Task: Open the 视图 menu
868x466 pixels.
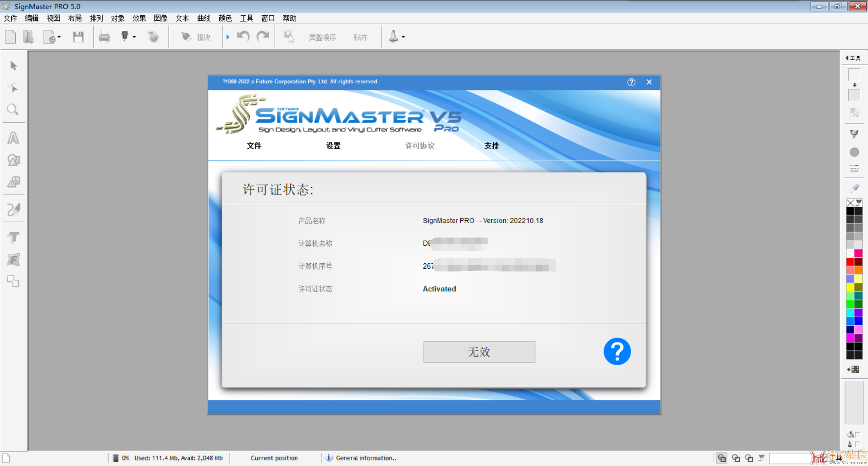Action: (x=53, y=18)
